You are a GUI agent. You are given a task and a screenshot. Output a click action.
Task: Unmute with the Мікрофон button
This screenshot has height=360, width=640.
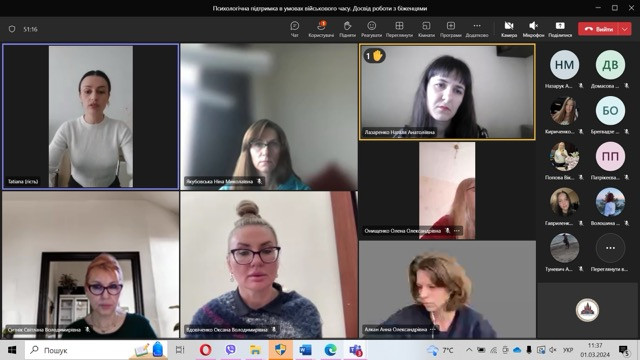533,29
